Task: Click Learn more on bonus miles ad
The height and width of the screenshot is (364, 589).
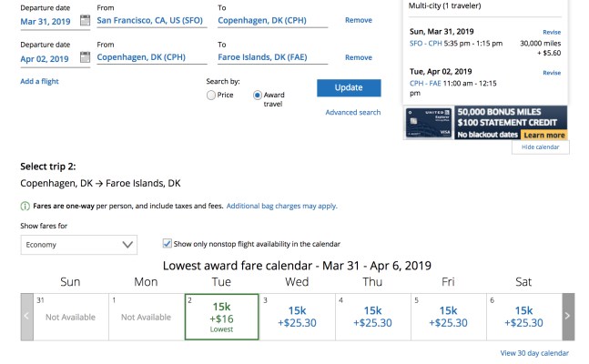Action: (x=543, y=135)
